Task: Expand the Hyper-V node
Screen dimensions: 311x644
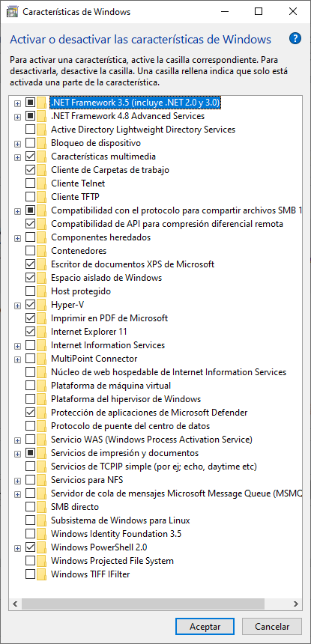Action: click(x=17, y=306)
